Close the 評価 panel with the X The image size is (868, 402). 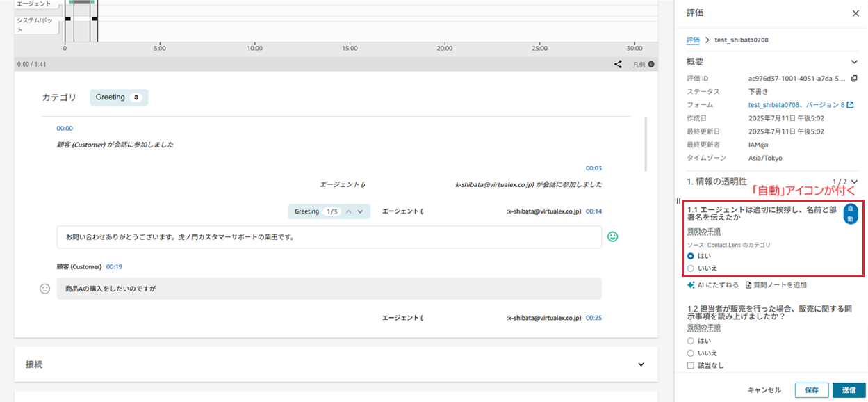tap(855, 13)
